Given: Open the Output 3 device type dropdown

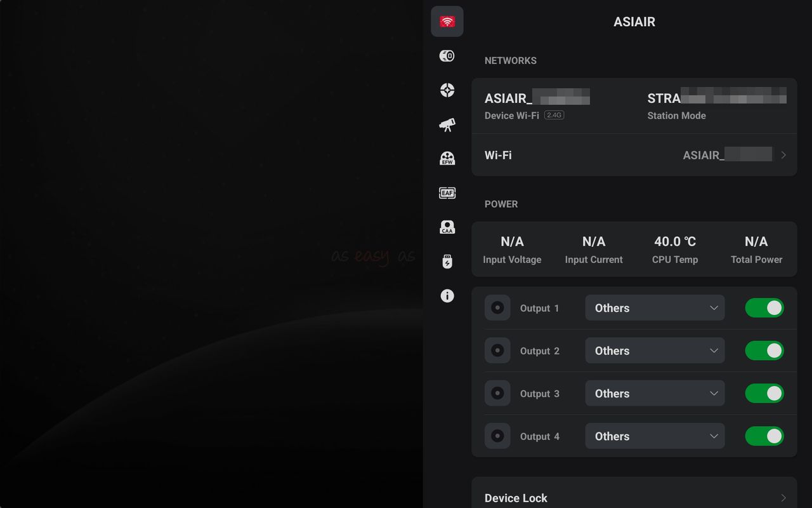Looking at the screenshot, I should [655, 394].
